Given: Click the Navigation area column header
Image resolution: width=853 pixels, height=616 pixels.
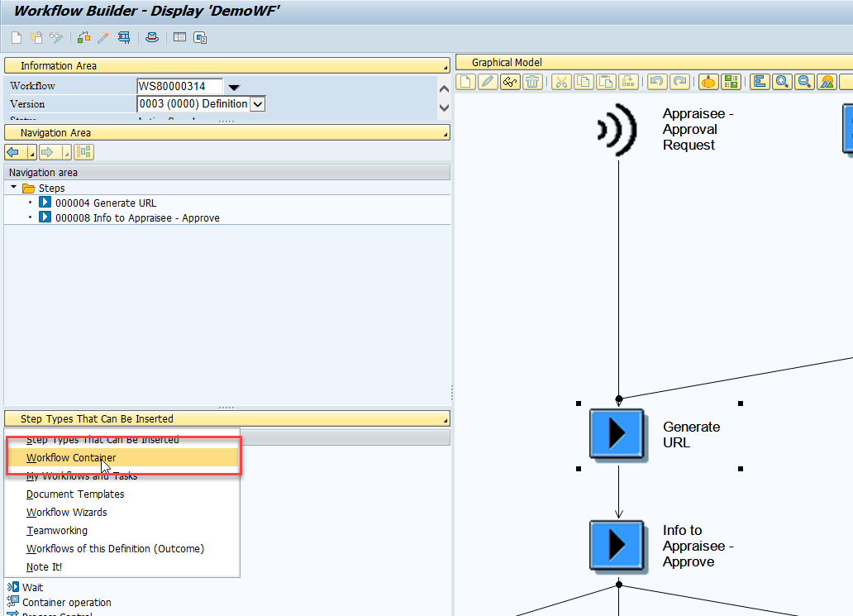Looking at the screenshot, I should tap(226, 173).
